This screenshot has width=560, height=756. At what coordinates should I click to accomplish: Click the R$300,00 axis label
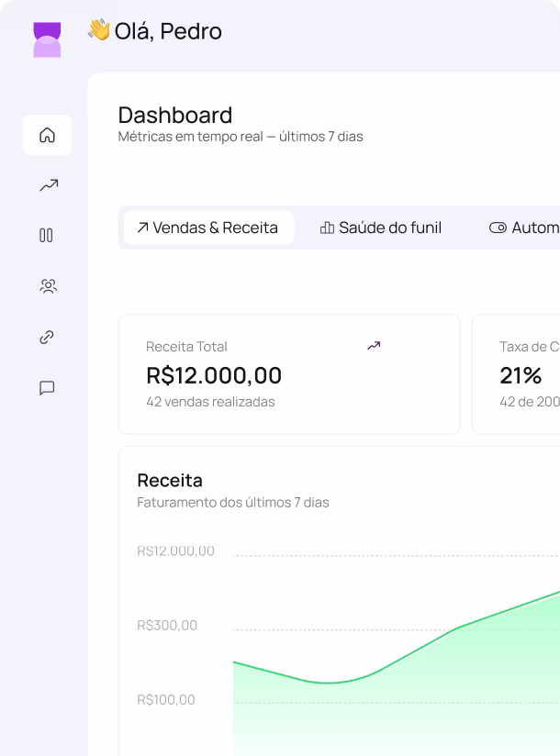pyautogui.click(x=167, y=626)
